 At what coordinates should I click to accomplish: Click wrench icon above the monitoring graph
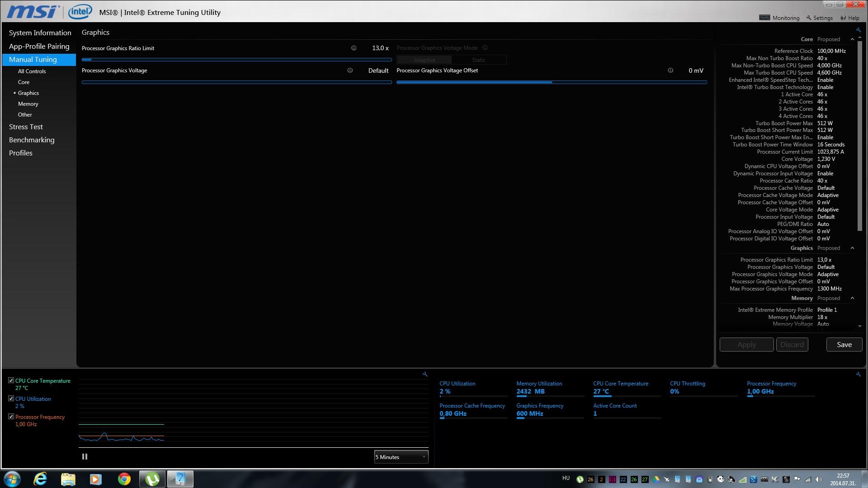(x=425, y=374)
